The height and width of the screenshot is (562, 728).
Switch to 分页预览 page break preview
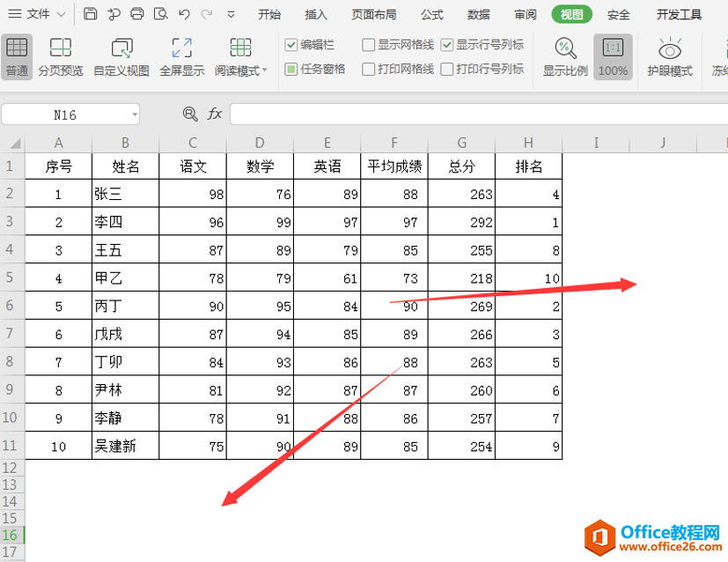point(61,57)
